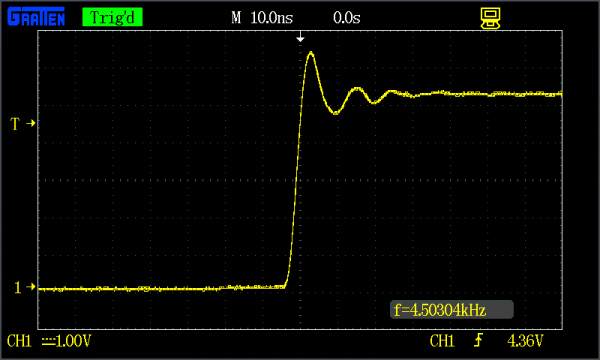
Task: Select the M 10.0ns timebase readout
Action: [262, 18]
